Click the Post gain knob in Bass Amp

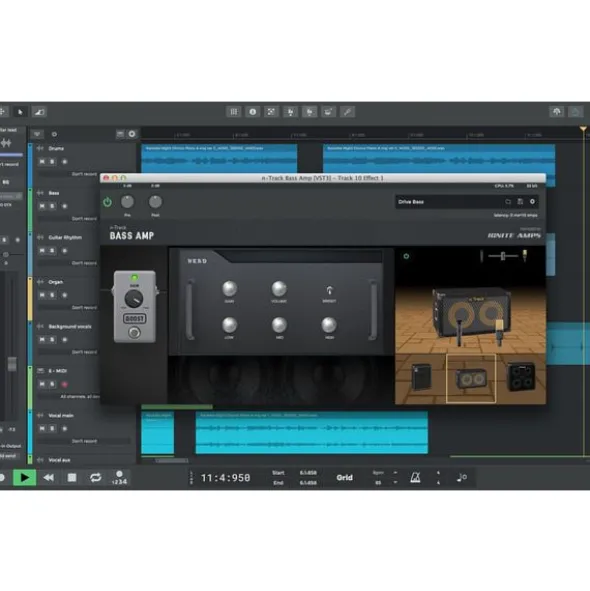click(x=155, y=202)
